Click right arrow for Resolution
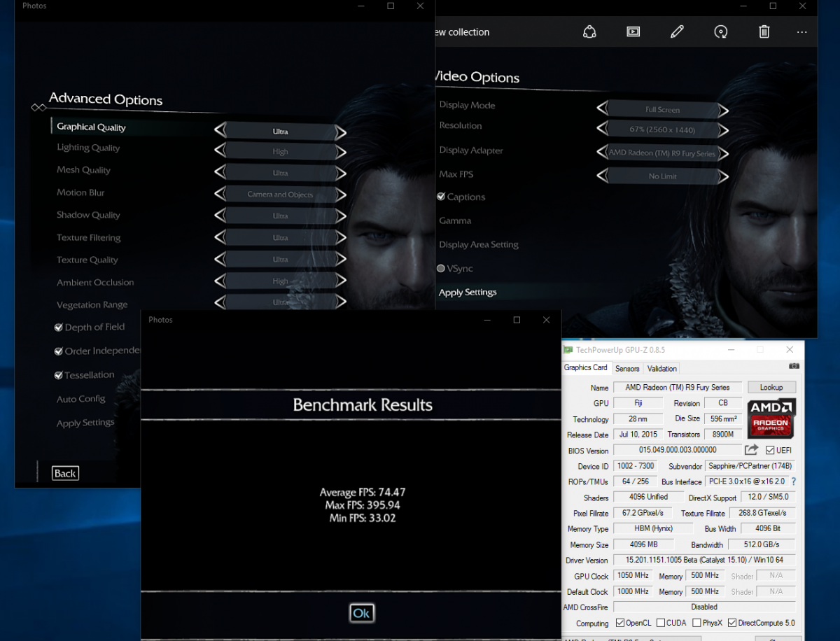This screenshot has width=840, height=641. coord(723,130)
